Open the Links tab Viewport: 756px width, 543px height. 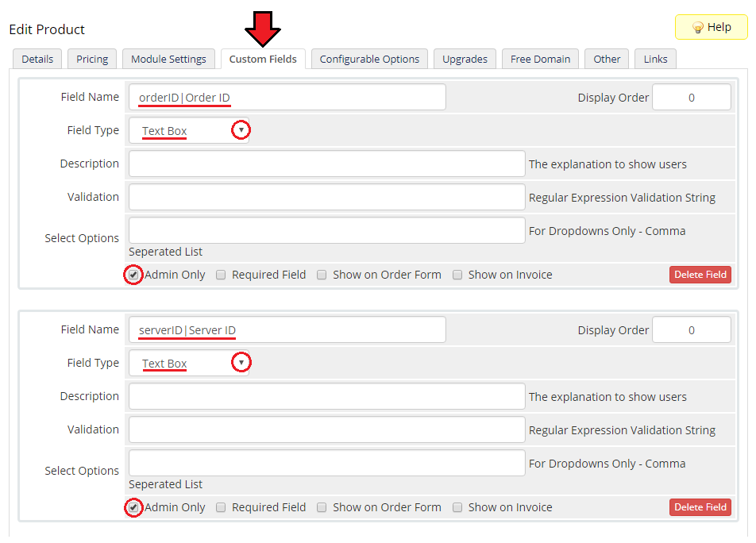coord(655,59)
